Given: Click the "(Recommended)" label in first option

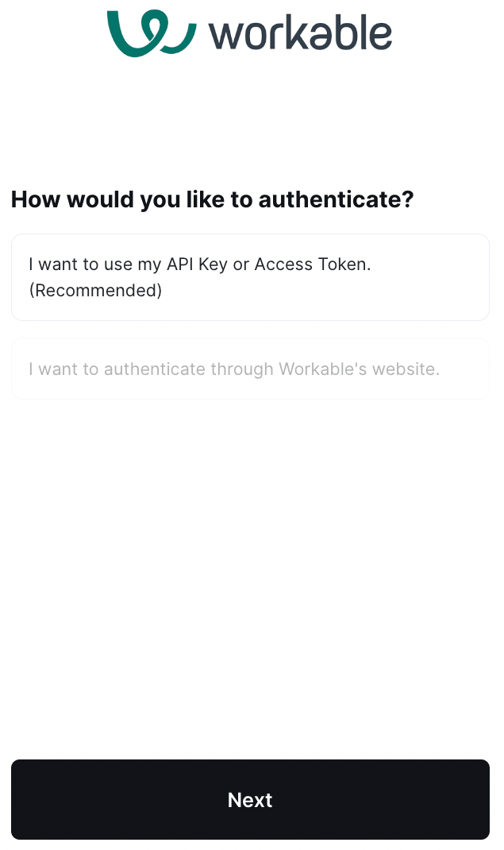Looking at the screenshot, I should pyautogui.click(x=95, y=291).
